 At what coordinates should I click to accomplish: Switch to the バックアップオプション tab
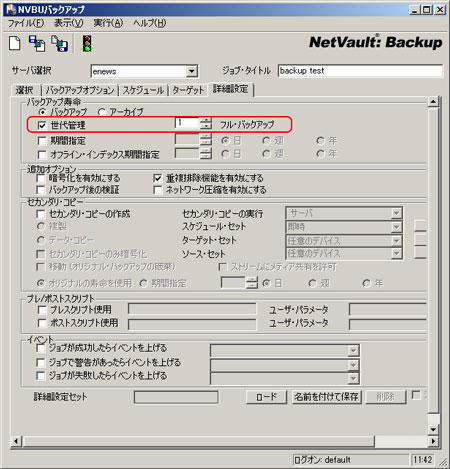tap(80, 90)
